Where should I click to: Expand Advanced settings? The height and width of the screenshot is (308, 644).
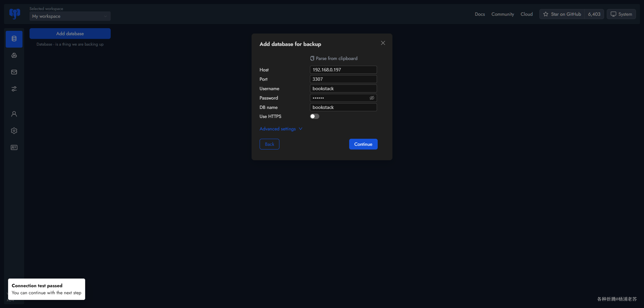(x=281, y=129)
